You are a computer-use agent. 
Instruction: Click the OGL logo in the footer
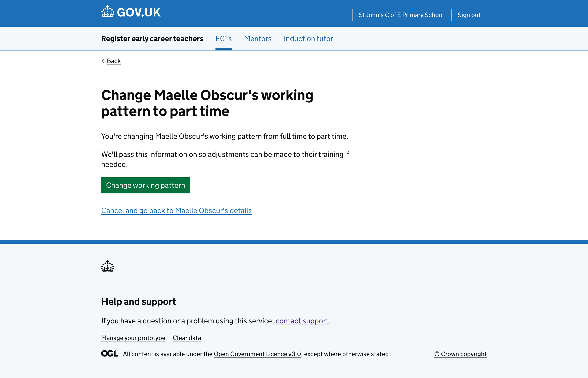[109, 354]
